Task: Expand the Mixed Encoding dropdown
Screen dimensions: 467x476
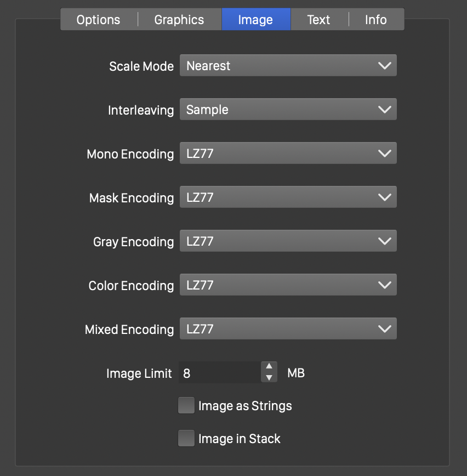Action: pos(288,329)
